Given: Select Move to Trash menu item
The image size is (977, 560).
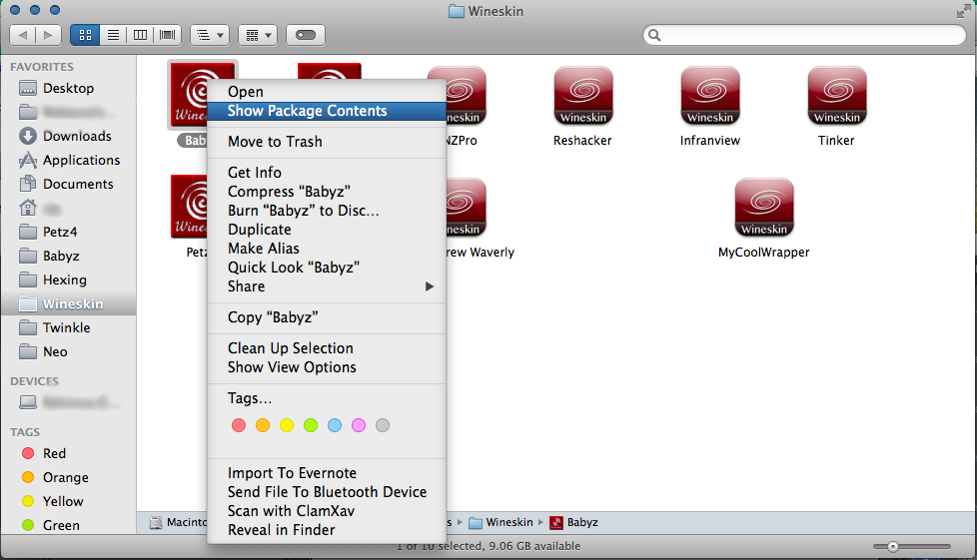Looking at the screenshot, I should 275,142.
